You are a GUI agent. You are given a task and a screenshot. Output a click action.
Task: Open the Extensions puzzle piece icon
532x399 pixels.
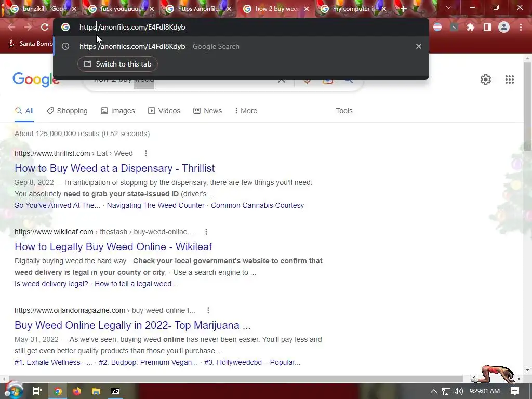click(x=471, y=27)
